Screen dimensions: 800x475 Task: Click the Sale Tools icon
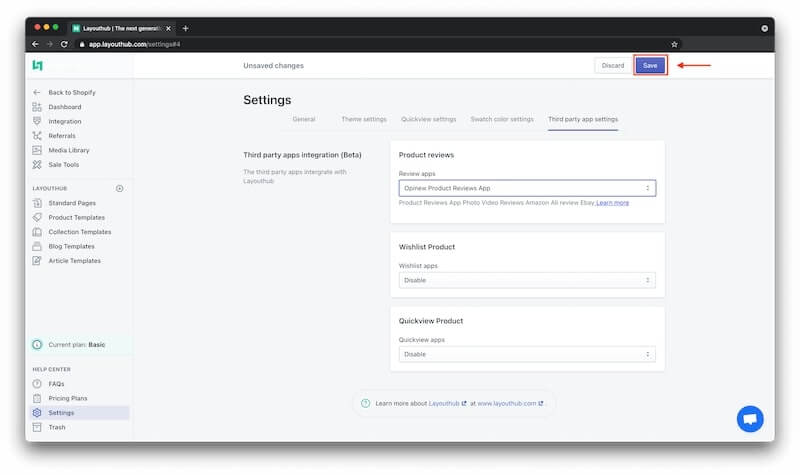click(37, 164)
